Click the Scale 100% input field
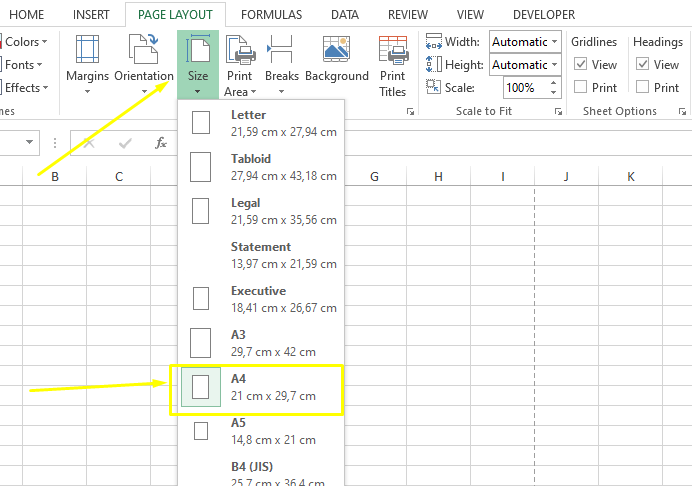692x486 pixels. point(525,87)
